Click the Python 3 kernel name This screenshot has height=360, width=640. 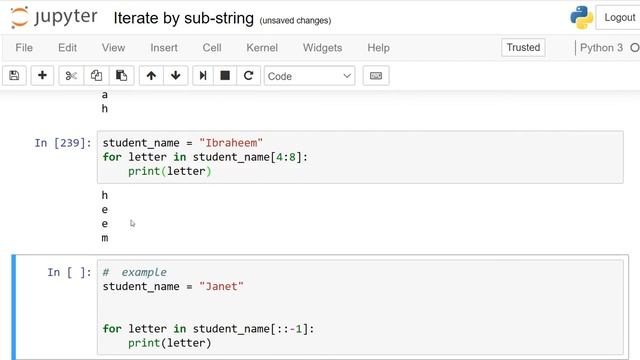pyautogui.click(x=601, y=48)
